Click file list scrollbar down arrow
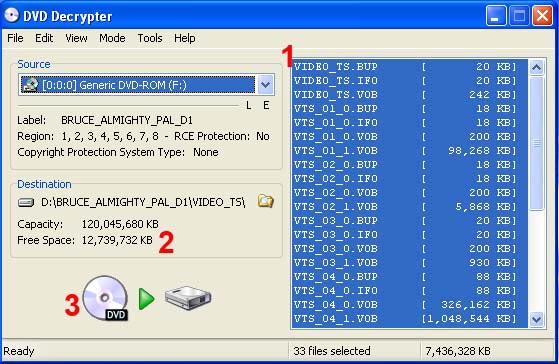The height and width of the screenshot is (364, 559). pyautogui.click(x=537, y=319)
